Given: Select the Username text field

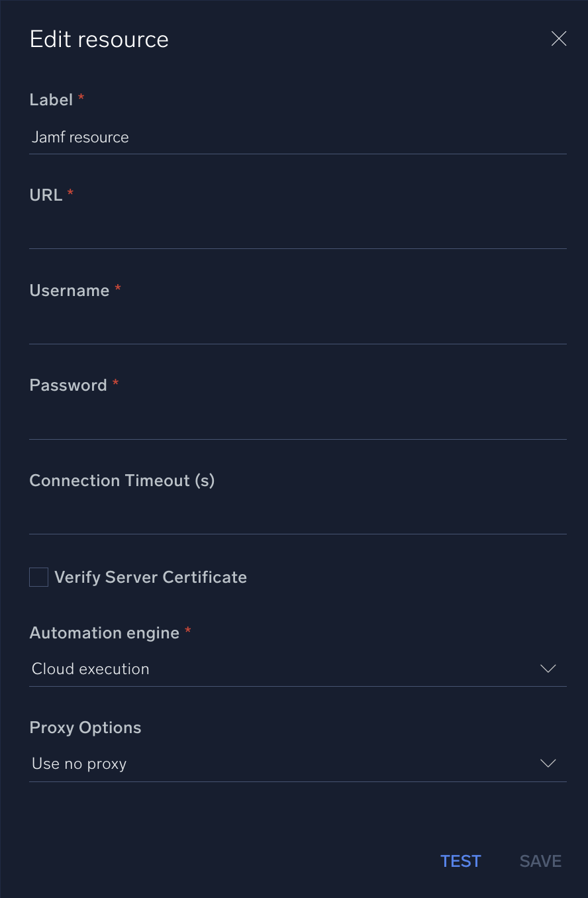Looking at the screenshot, I should point(297,328).
